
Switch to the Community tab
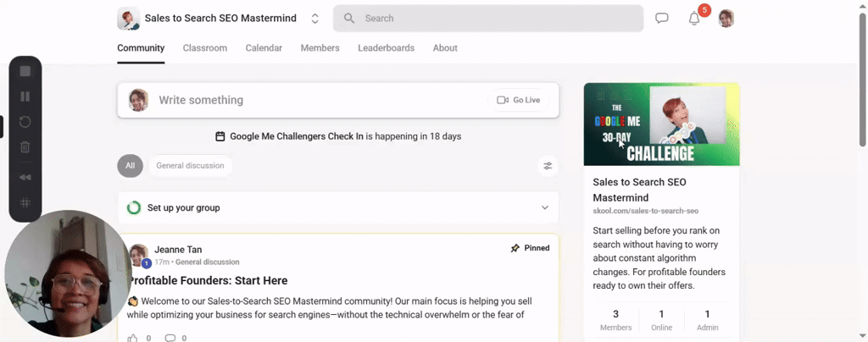(x=141, y=48)
